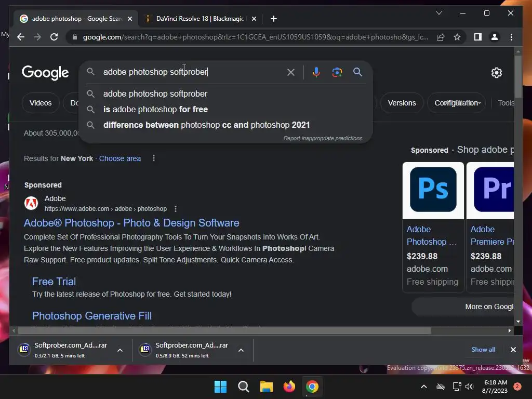Click the Adobe favicon in sponsored result
The width and height of the screenshot is (532, 399).
point(31,203)
